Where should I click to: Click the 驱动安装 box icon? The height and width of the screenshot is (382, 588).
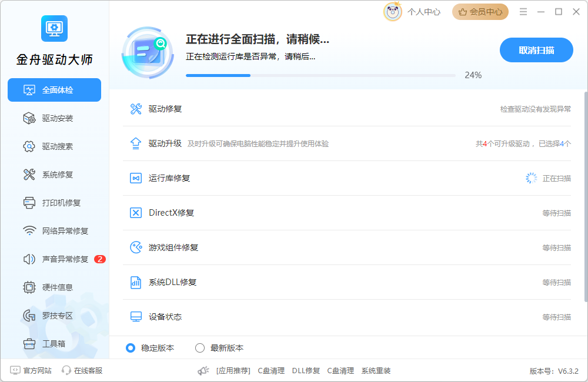29,118
